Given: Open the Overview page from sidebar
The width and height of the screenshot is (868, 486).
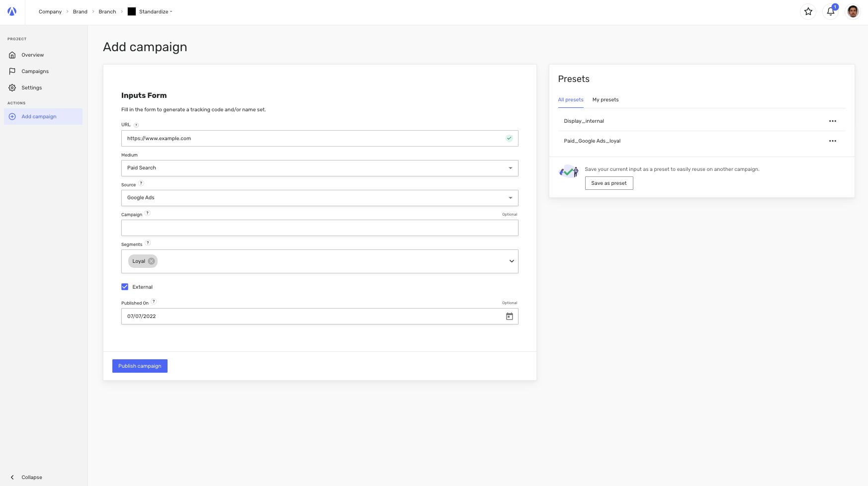Looking at the screenshot, I should (33, 55).
